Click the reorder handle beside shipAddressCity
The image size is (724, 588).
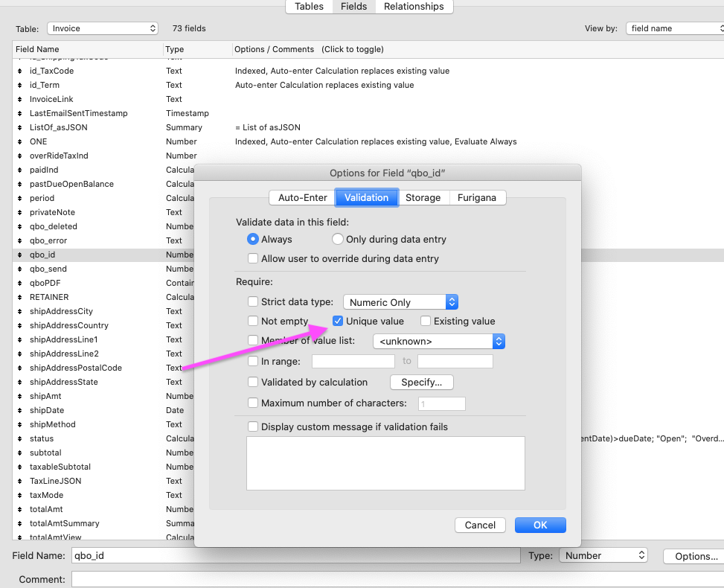click(x=20, y=312)
